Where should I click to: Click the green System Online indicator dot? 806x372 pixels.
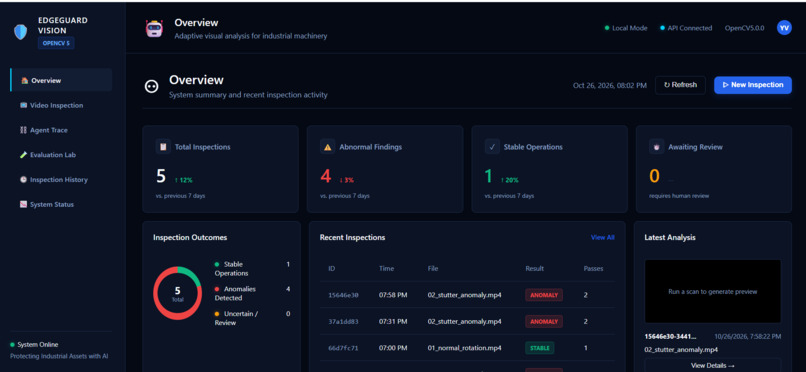[12, 345]
